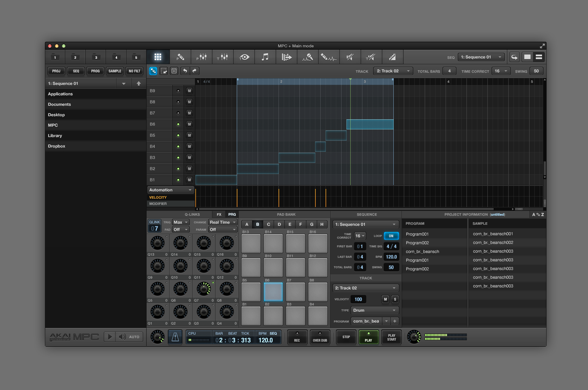Click the fit-to-view zoom icon

174,71
